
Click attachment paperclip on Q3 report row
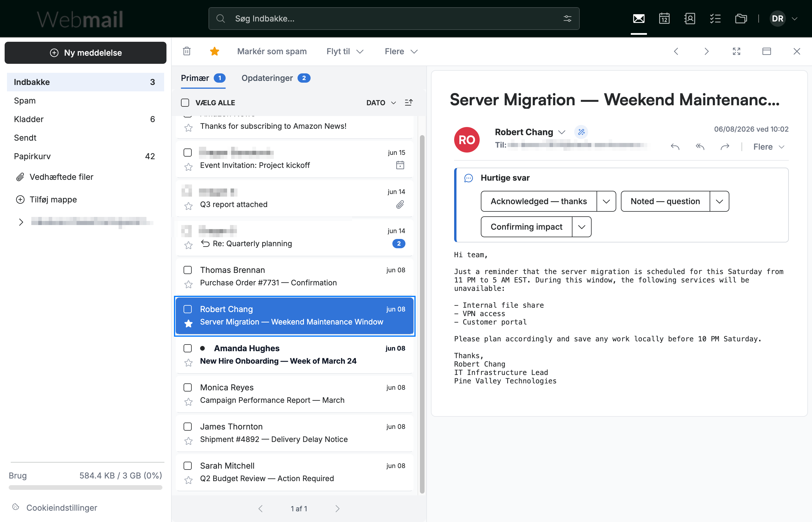click(400, 204)
